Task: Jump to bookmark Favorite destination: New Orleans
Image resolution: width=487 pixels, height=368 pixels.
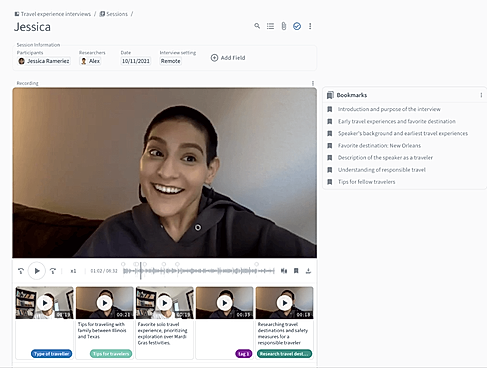Action: 379,146
